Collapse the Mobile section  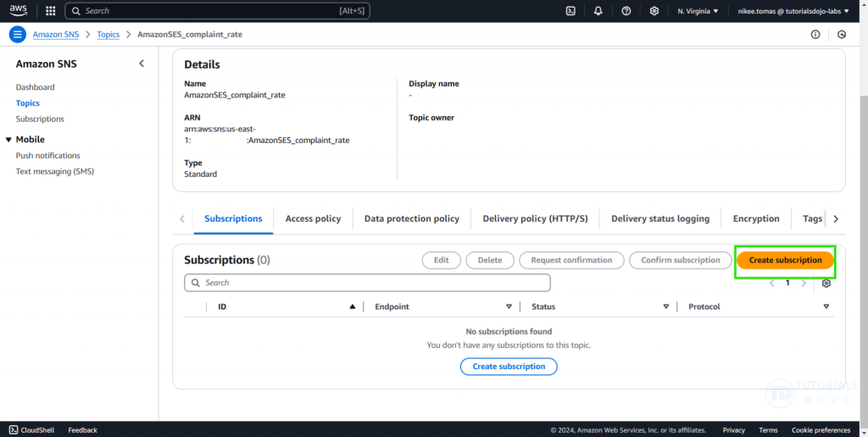tap(8, 140)
